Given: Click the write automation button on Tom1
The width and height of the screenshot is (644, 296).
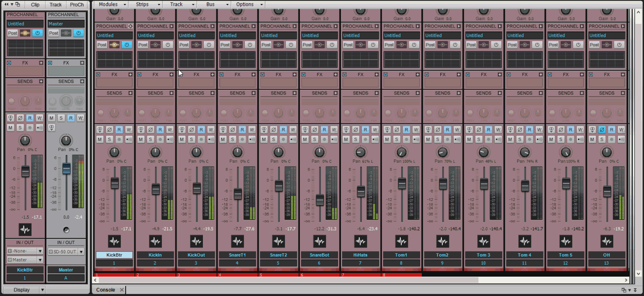Looking at the screenshot, I should [416, 129].
